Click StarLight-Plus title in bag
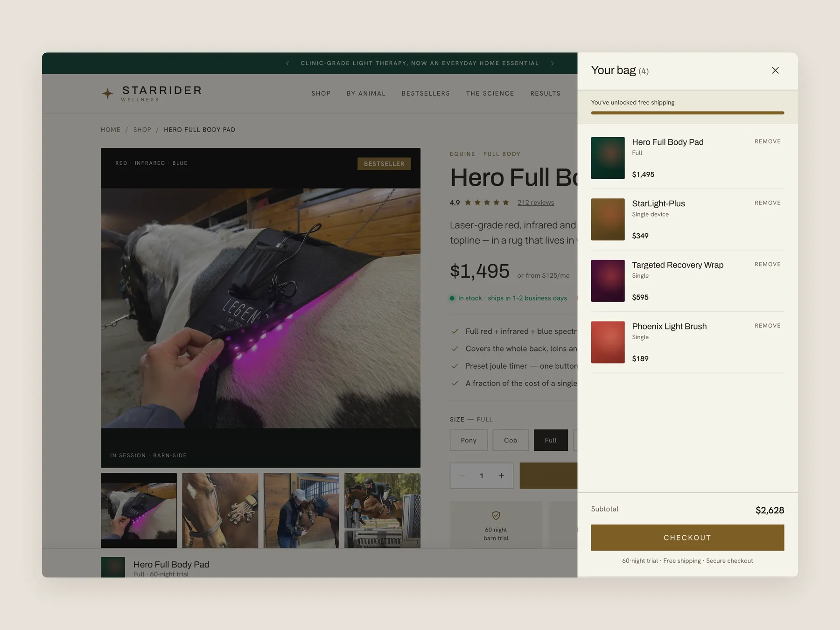Viewport: 840px width, 630px height. click(658, 203)
